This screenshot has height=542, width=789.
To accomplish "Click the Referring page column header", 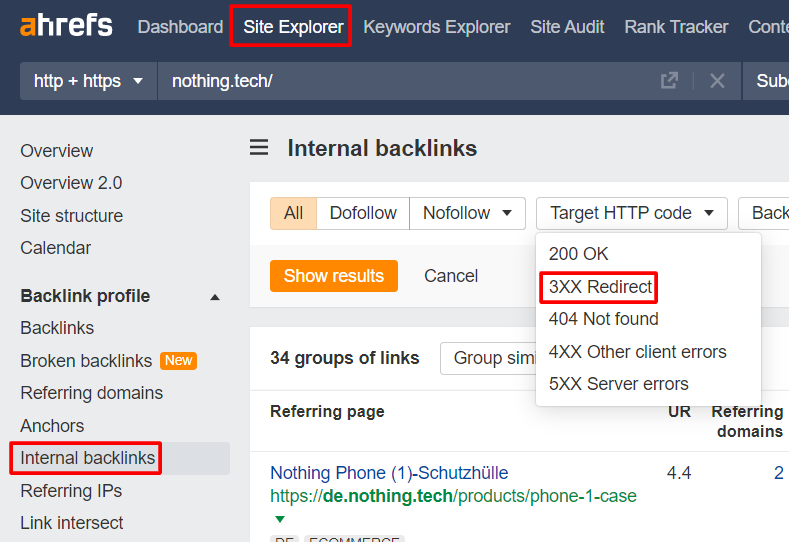I will (x=327, y=412).
